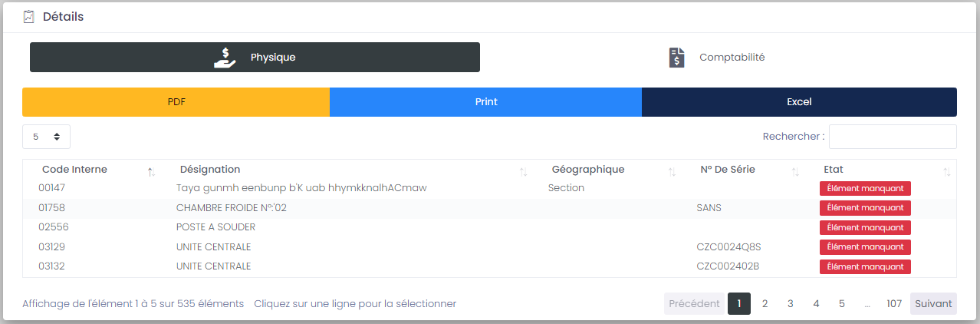Sort by Géographique column arrow icon
The height and width of the screenshot is (324, 980).
point(672,173)
